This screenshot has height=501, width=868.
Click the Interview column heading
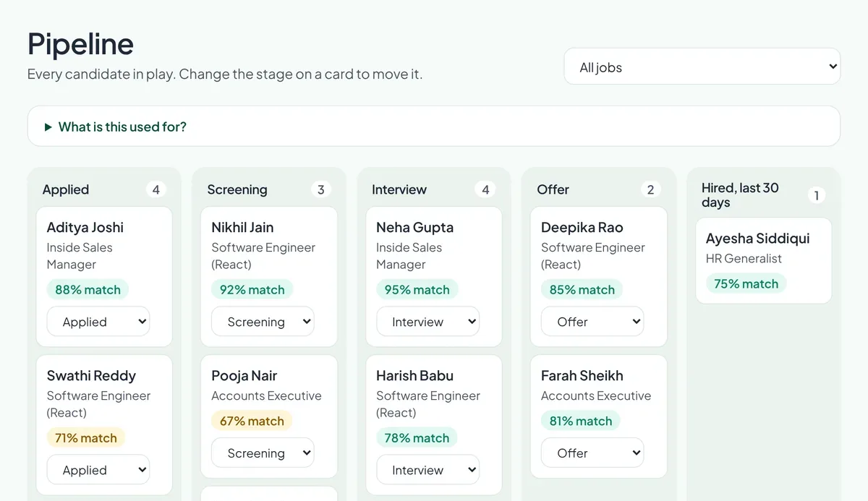point(399,189)
